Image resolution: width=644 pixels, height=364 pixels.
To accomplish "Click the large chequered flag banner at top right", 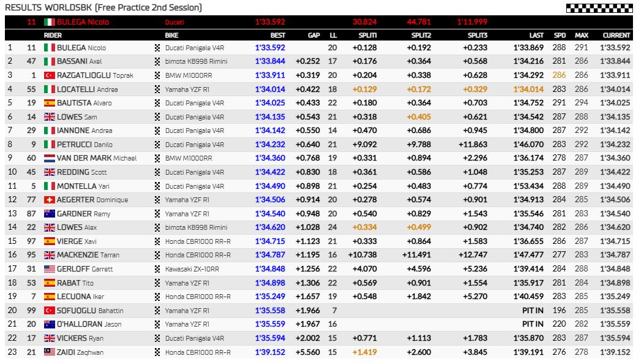I will pyautogui.click(x=599, y=8).
